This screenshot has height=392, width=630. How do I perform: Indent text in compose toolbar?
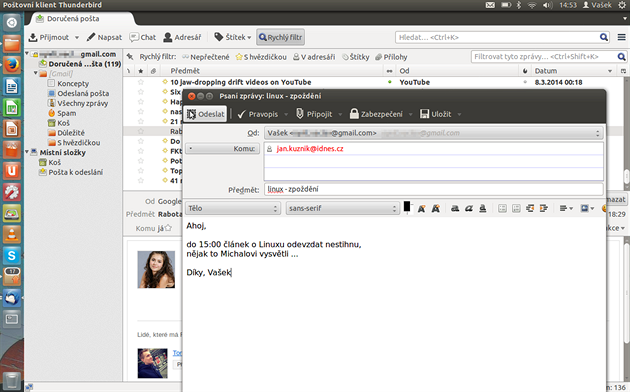[x=544, y=208]
